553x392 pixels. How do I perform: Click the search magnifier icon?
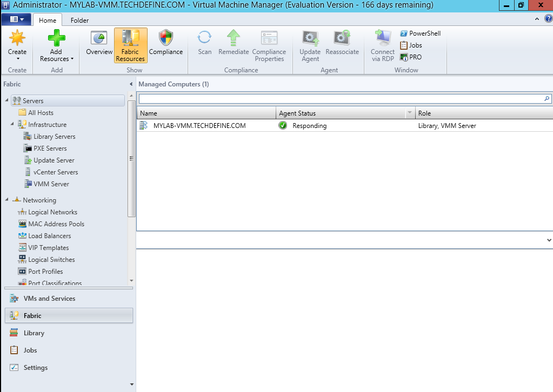(547, 99)
